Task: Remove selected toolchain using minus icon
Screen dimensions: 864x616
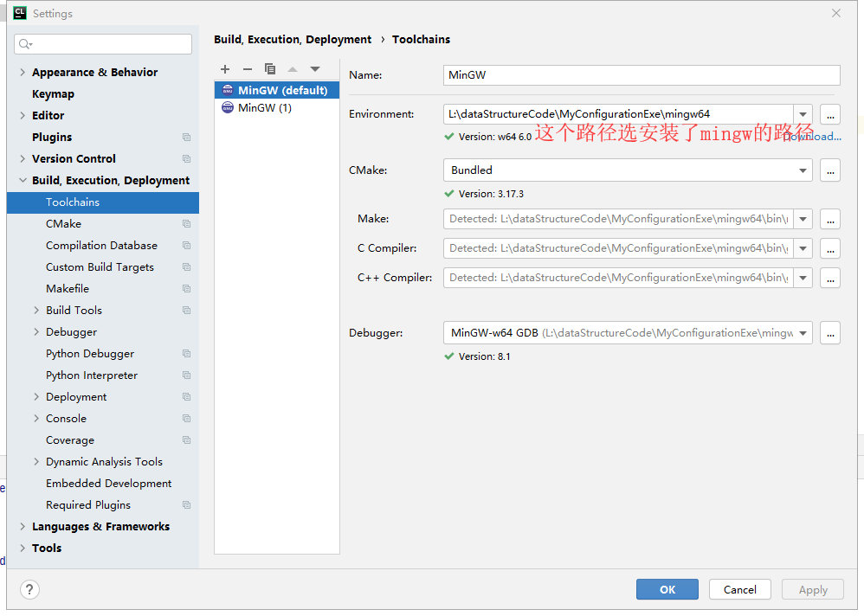Action: click(248, 68)
